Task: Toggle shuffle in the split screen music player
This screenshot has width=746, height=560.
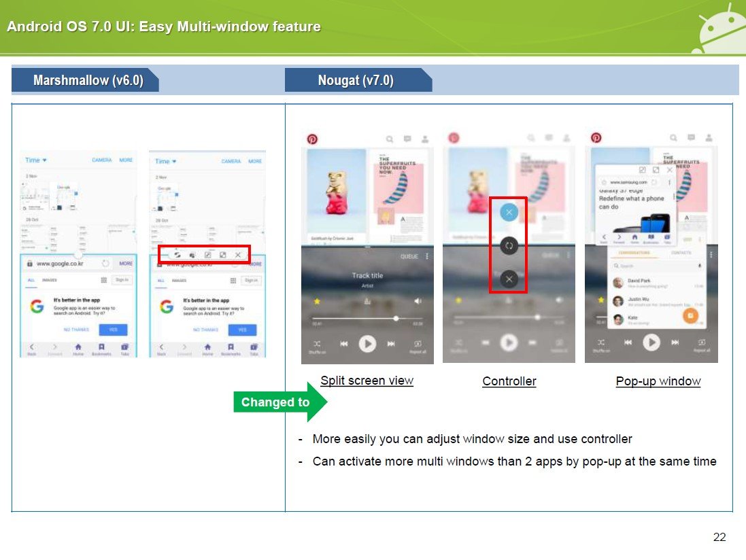Action: (317, 344)
